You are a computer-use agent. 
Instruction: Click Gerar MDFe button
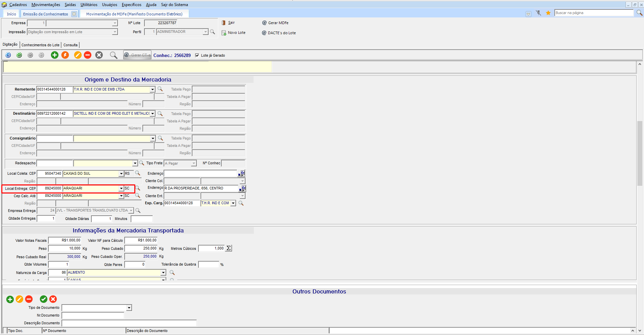click(275, 23)
